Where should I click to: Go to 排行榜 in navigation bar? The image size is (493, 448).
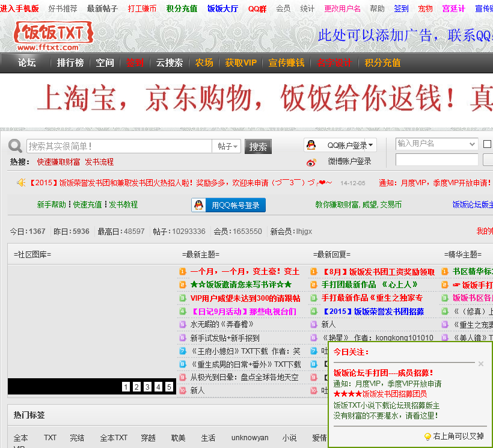point(70,63)
